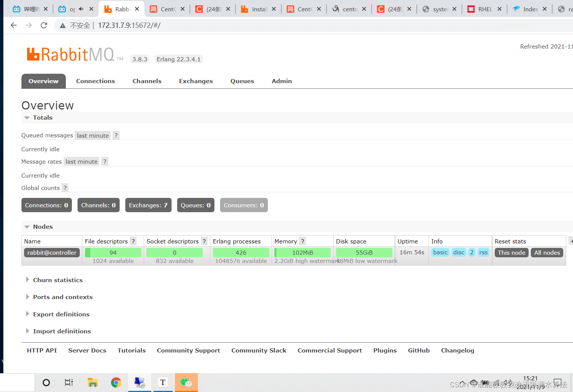Screen dimensions: 573x392
Task: Click the Queues: 0 count button
Action: 196,205
